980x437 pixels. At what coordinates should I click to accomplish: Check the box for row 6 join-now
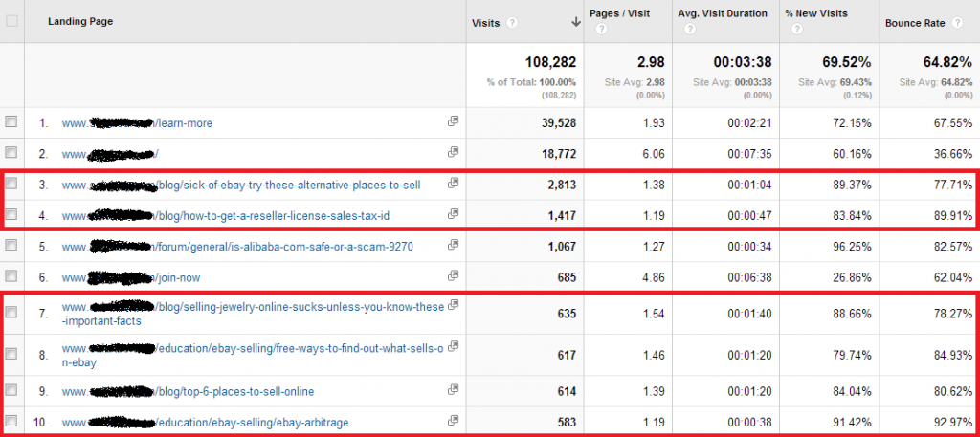(11, 276)
